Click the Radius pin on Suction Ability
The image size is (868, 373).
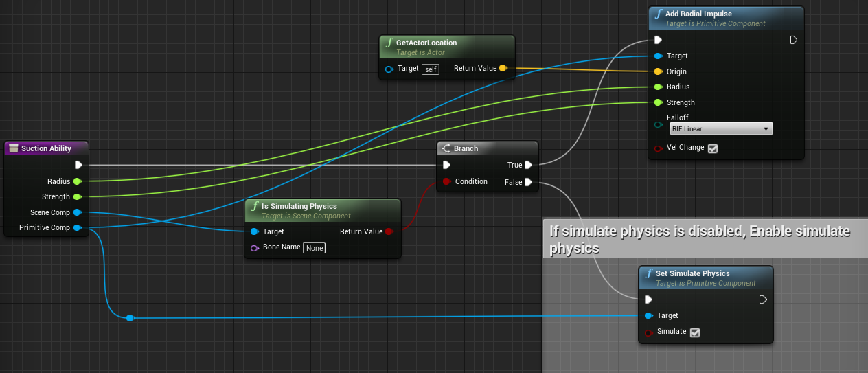pos(77,181)
